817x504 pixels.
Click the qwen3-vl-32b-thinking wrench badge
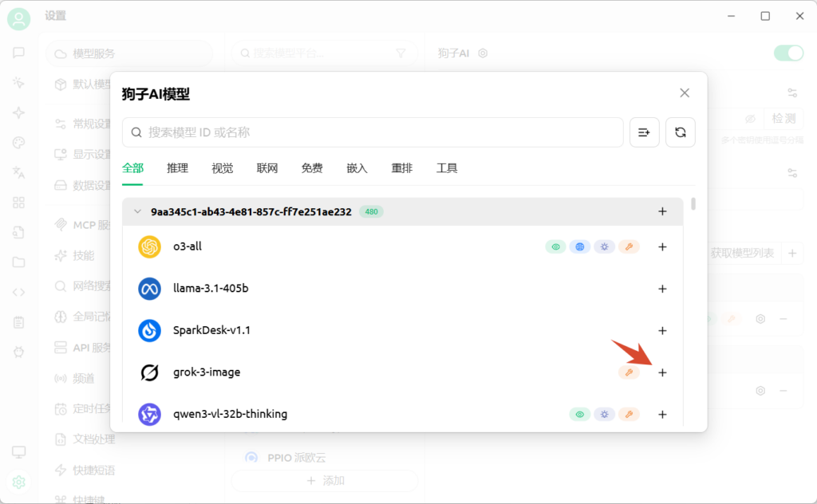click(x=629, y=415)
